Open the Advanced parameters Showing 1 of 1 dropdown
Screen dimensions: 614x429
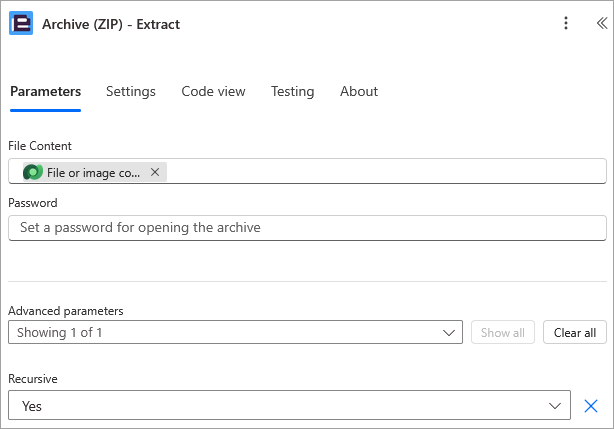[x=235, y=332]
